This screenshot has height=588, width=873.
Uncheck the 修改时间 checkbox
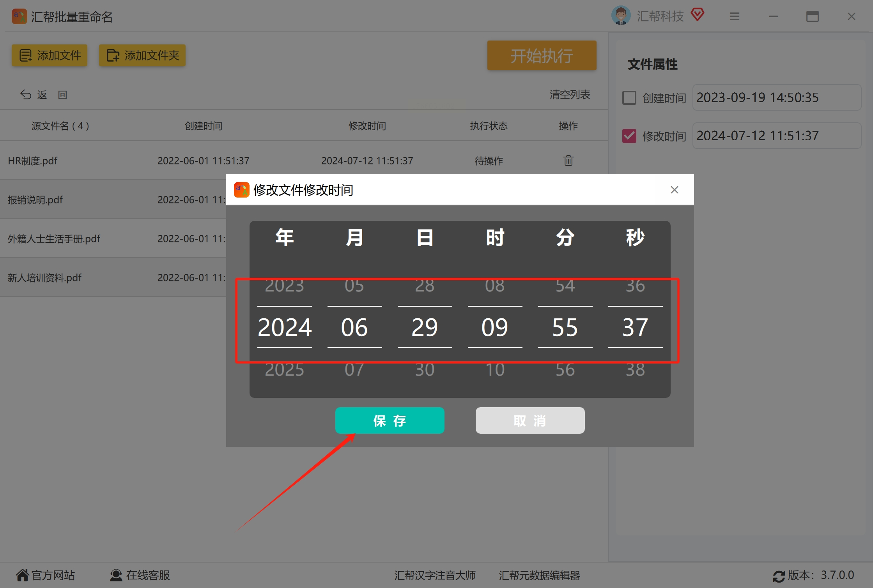tap(629, 136)
